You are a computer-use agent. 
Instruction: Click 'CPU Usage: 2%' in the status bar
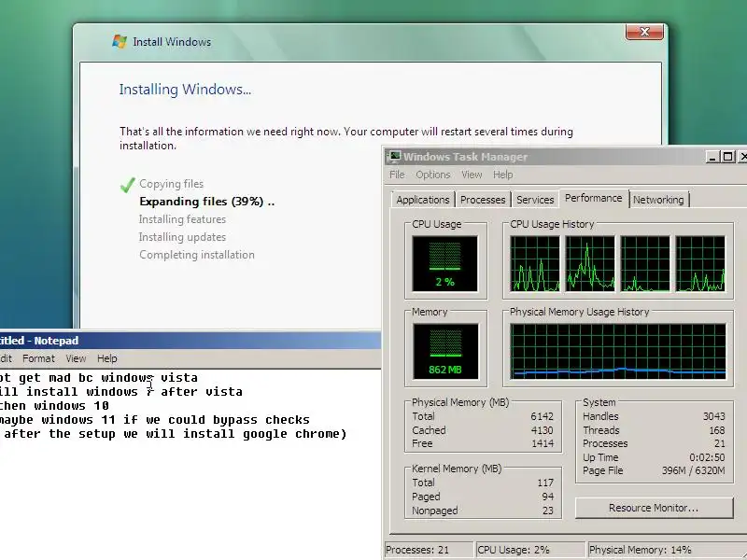[513, 550]
